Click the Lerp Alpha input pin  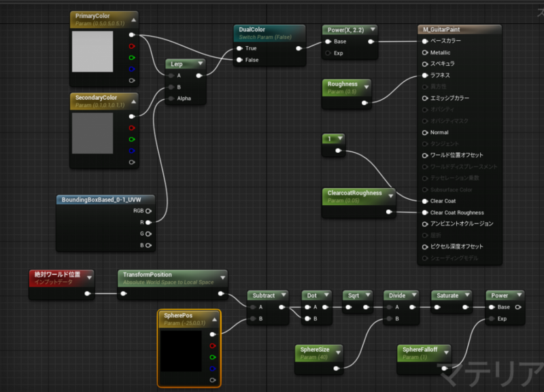pyautogui.click(x=171, y=99)
